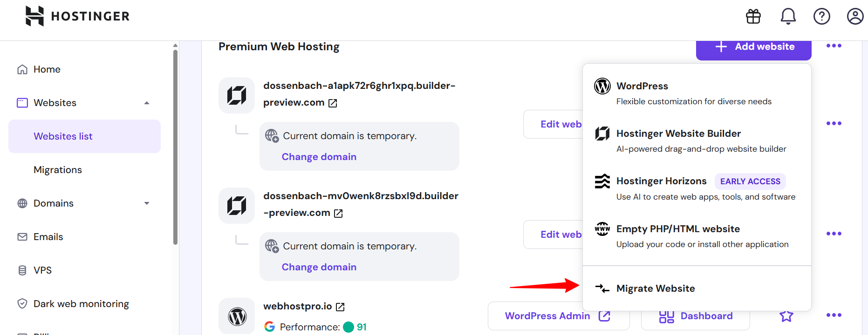The height and width of the screenshot is (335, 868).
Task: Go to Migrations in the sidebar
Action: point(58,170)
